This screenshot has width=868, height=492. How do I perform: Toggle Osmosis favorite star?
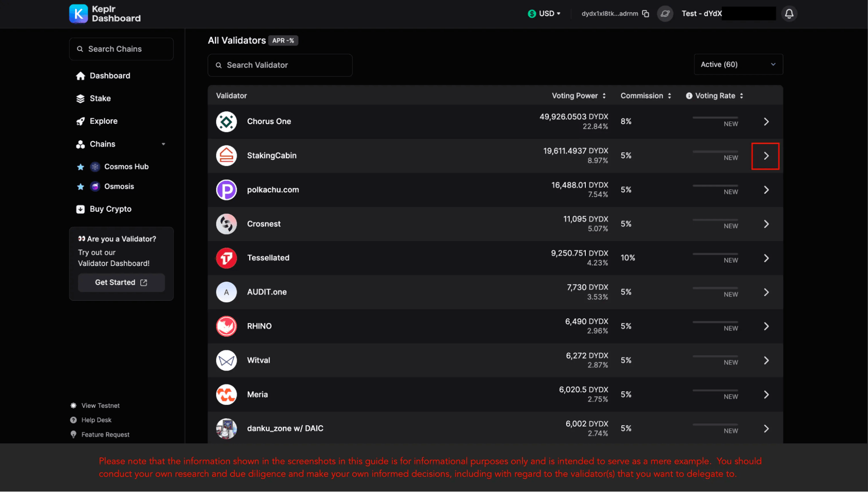click(x=80, y=187)
